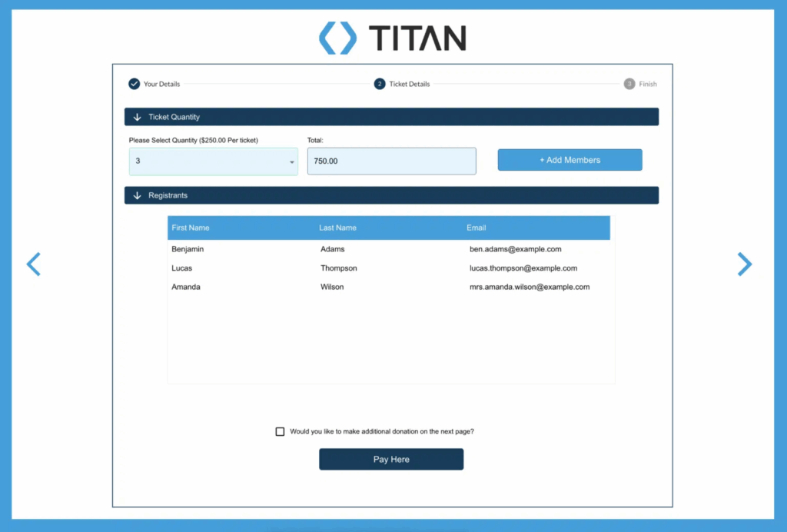
Task: Click the Email column header
Action: click(477, 228)
